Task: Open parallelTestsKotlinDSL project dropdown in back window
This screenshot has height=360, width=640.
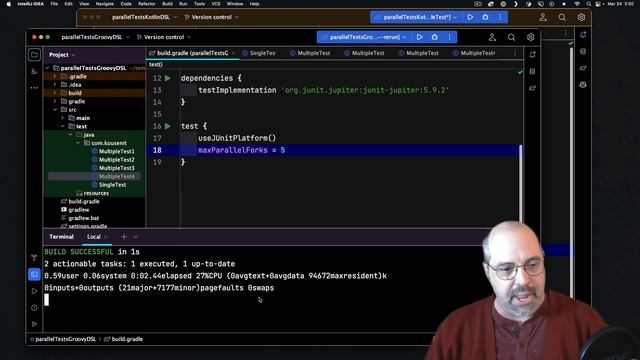Action: coord(144,17)
